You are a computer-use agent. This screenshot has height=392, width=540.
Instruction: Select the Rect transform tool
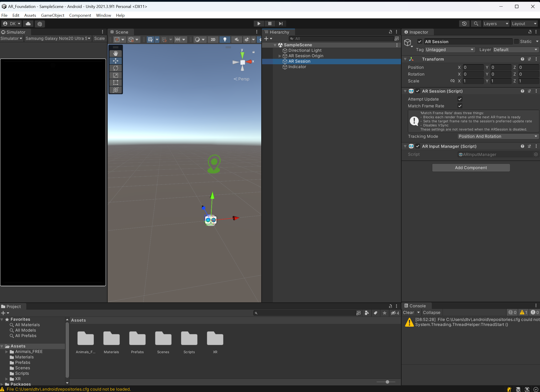(115, 83)
